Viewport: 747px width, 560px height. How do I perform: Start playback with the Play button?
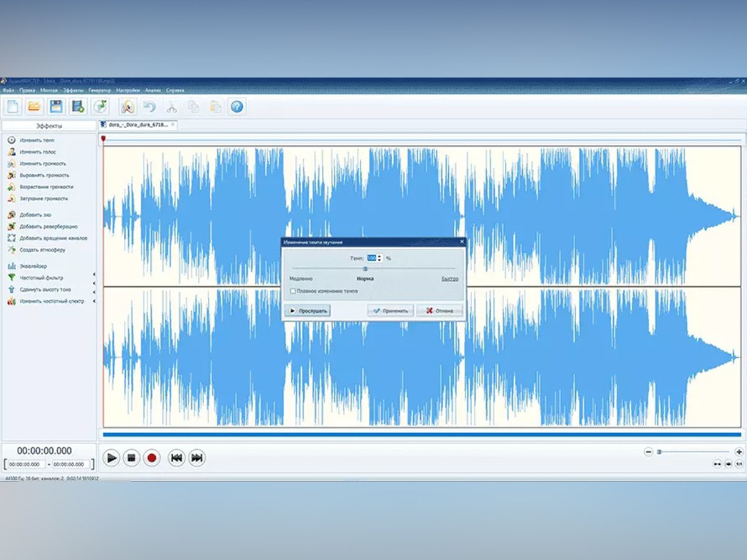point(111,458)
